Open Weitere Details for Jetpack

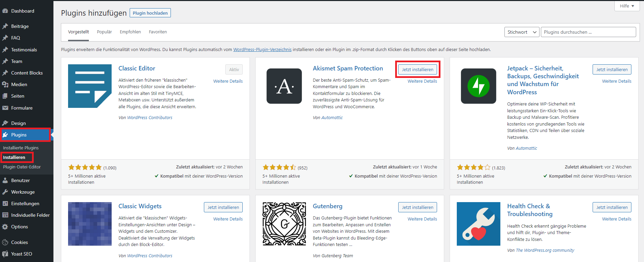click(x=617, y=81)
